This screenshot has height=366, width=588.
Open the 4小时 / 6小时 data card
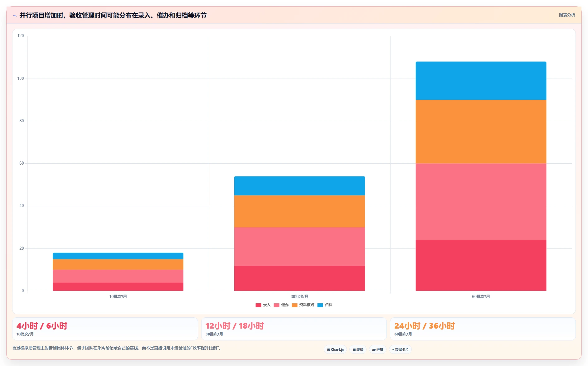tap(105, 329)
